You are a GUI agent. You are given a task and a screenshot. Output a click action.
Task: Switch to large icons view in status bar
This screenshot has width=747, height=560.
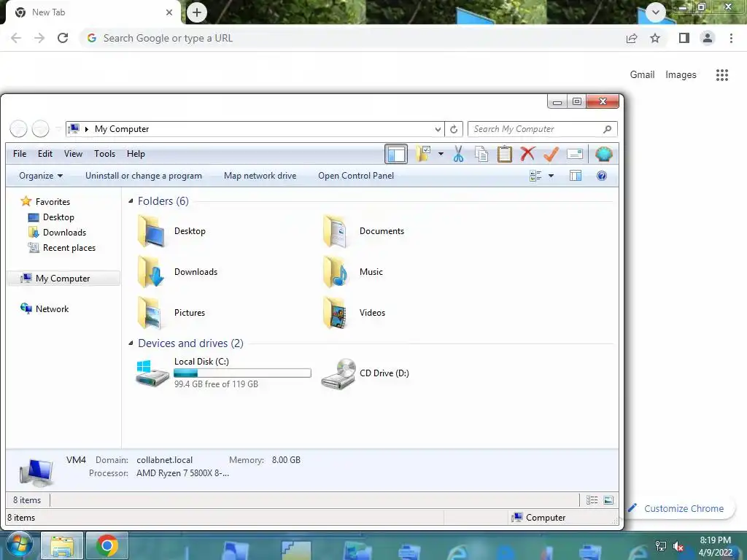[608, 500]
